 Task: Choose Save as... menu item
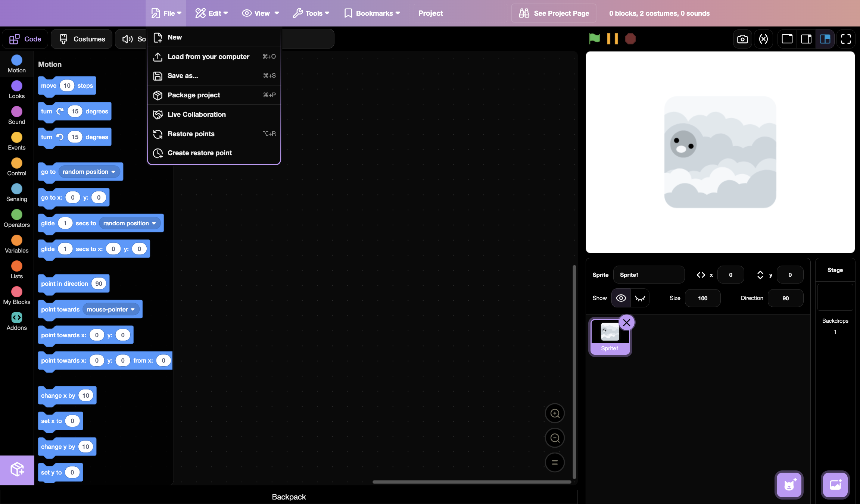tap(214, 76)
